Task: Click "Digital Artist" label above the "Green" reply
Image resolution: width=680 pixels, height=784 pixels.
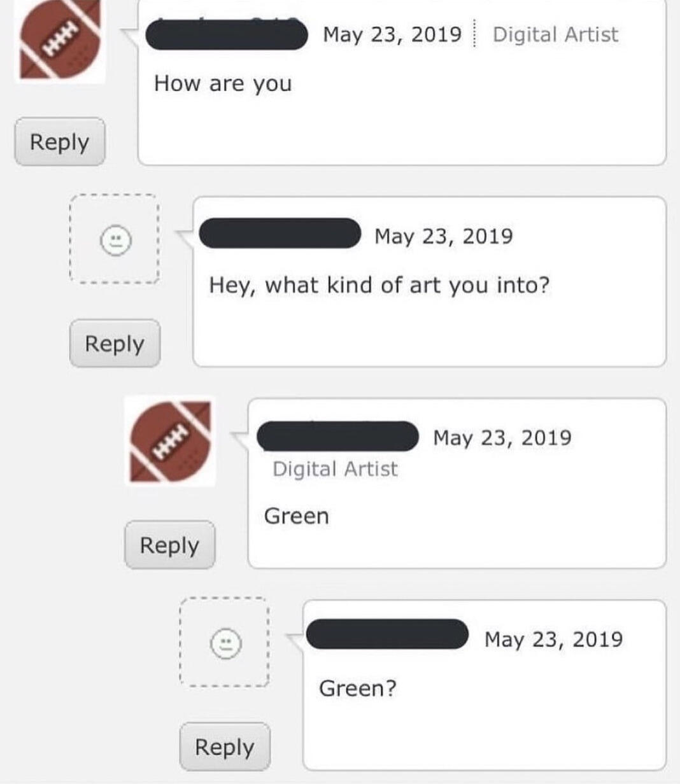Action: point(335,469)
